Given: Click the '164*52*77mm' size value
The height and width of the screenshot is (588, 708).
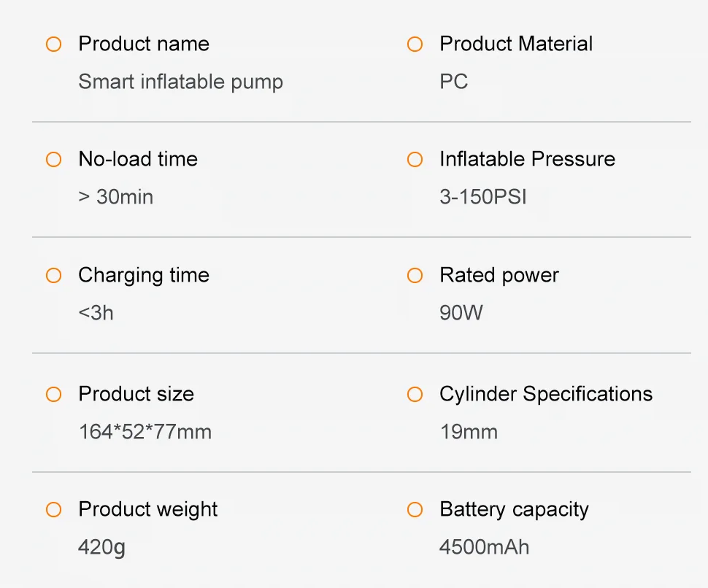Looking at the screenshot, I should [x=145, y=432].
